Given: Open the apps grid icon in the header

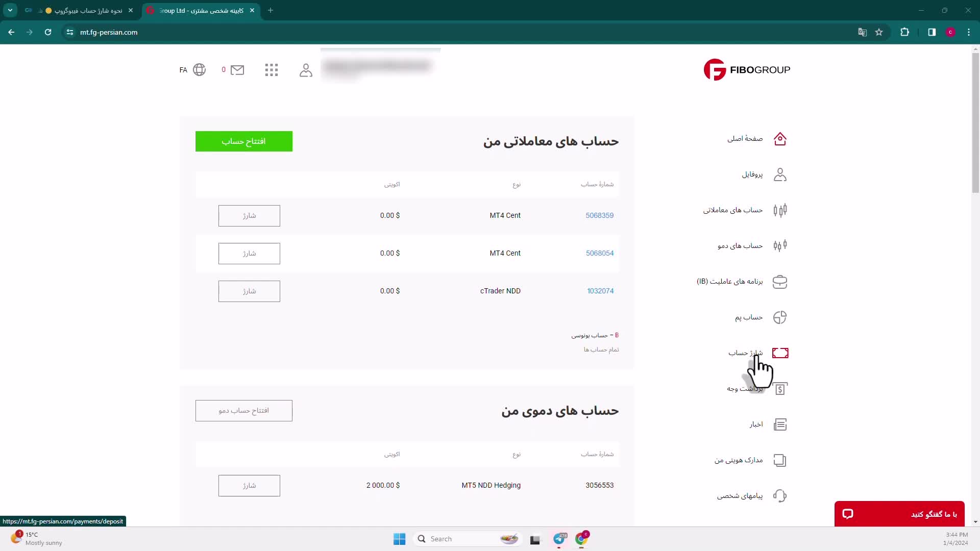Looking at the screenshot, I should pyautogui.click(x=272, y=70).
